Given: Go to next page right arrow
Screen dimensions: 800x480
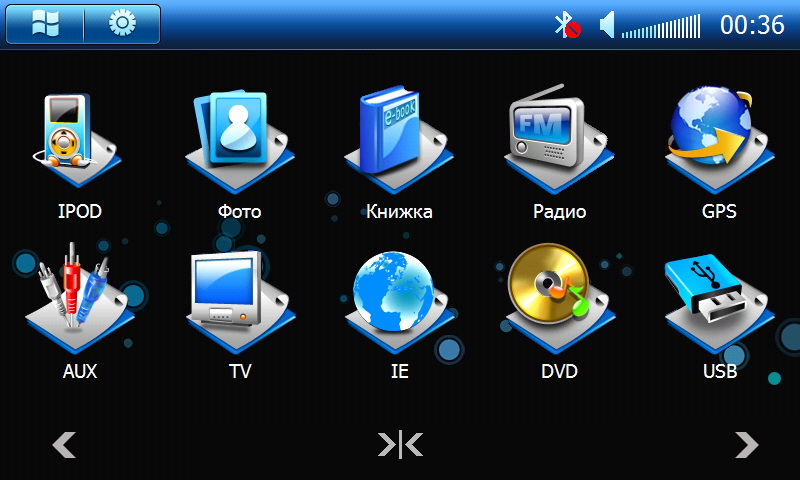Looking at the screenshot, I should 746,444.
